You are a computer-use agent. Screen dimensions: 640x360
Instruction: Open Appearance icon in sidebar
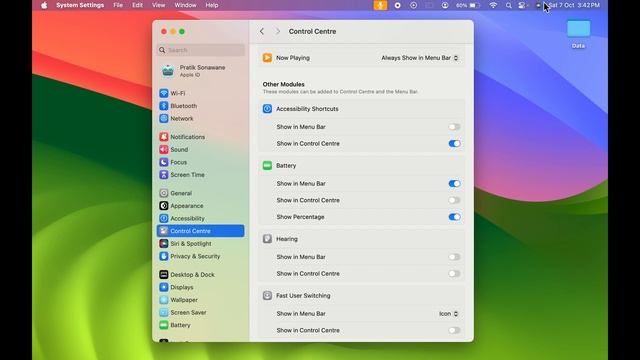[x=164, y=206]
